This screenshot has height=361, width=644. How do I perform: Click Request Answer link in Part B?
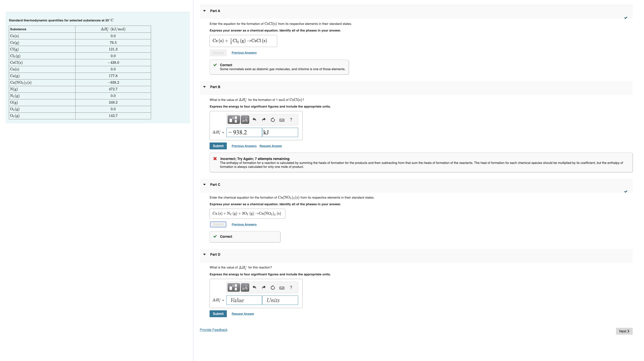271,146
